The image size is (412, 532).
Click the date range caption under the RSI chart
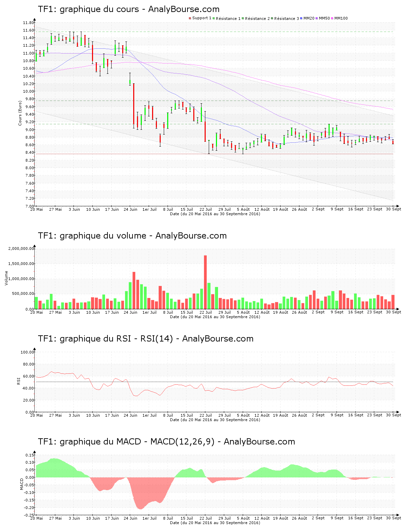215,420
